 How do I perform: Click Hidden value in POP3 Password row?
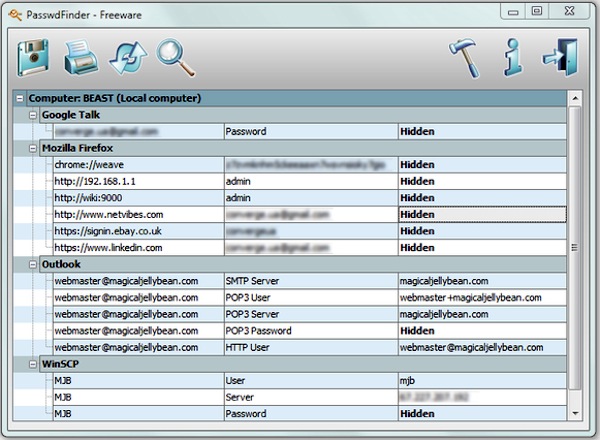tap(482, 331)
